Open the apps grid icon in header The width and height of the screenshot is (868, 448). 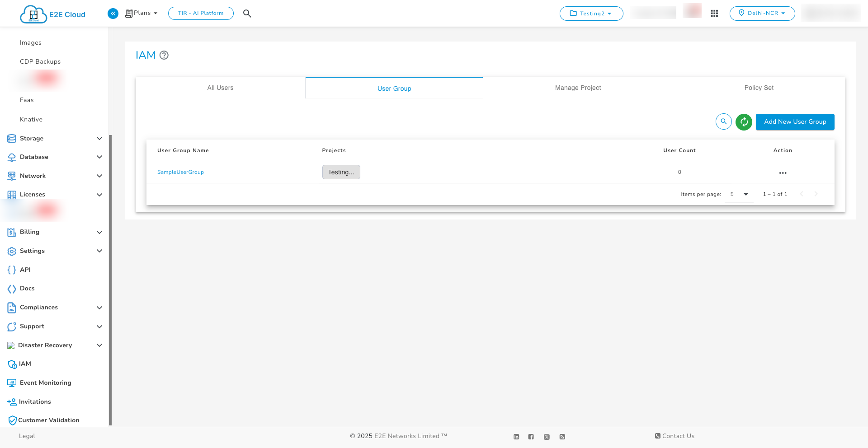pyautogui.click(x=714, y=14)
